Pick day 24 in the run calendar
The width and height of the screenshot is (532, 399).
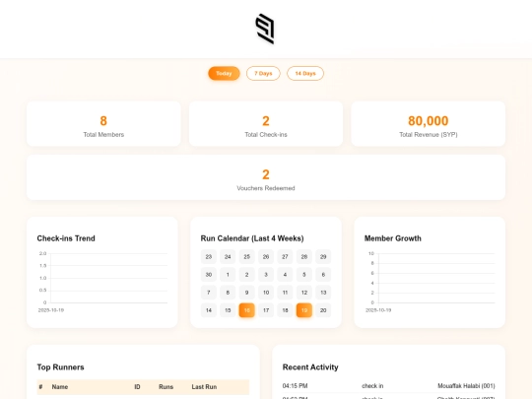point(228,256)
